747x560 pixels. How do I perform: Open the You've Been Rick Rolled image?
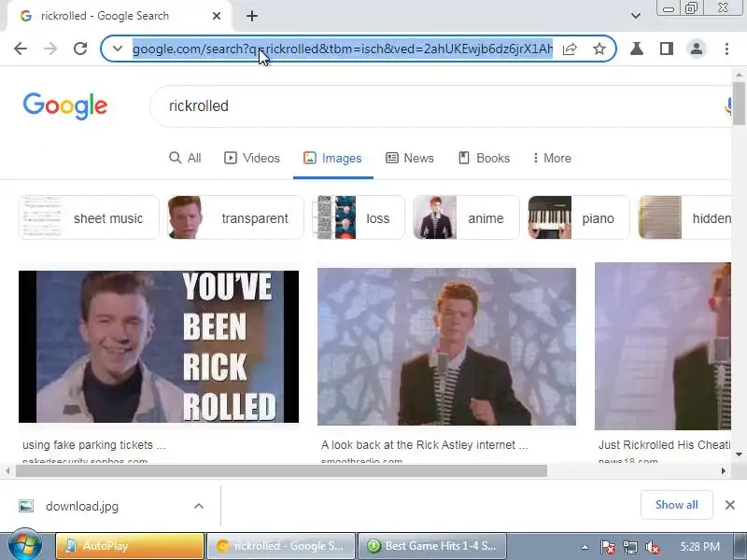159,346
